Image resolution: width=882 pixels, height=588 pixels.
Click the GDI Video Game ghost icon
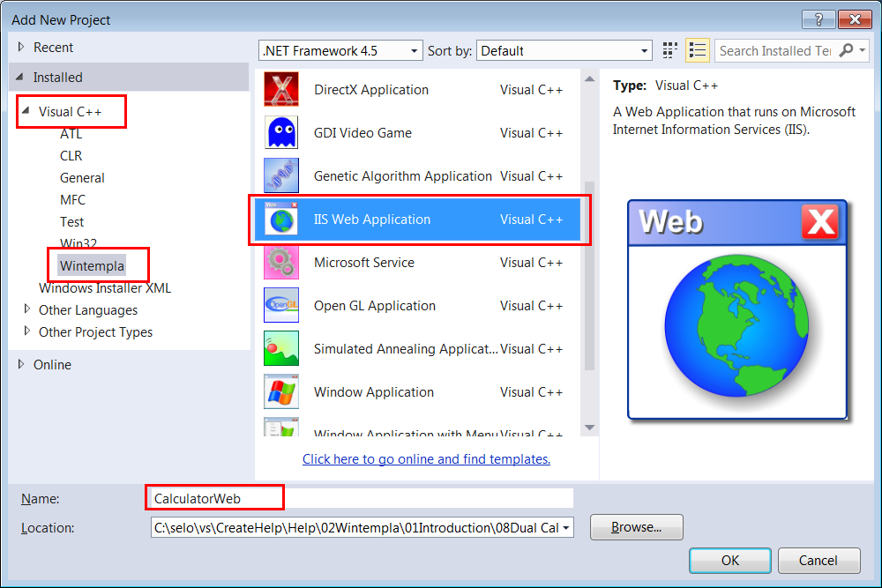[x=281, y=132]
